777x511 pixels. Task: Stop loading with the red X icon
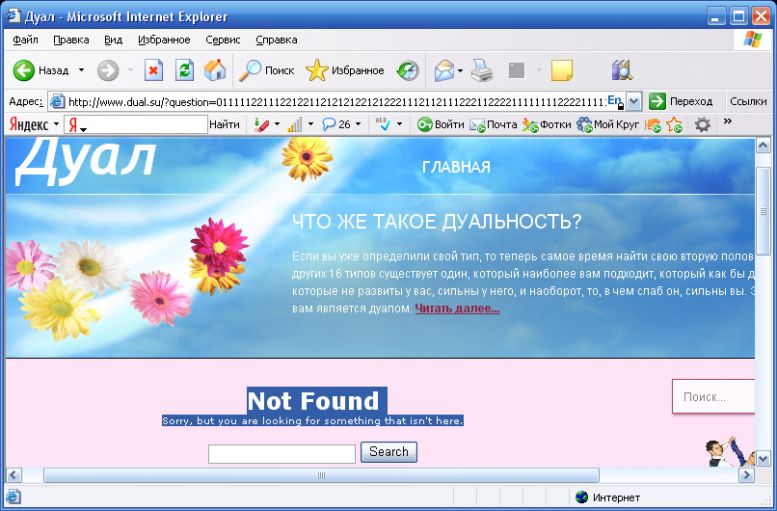click(x=154, y=70)
